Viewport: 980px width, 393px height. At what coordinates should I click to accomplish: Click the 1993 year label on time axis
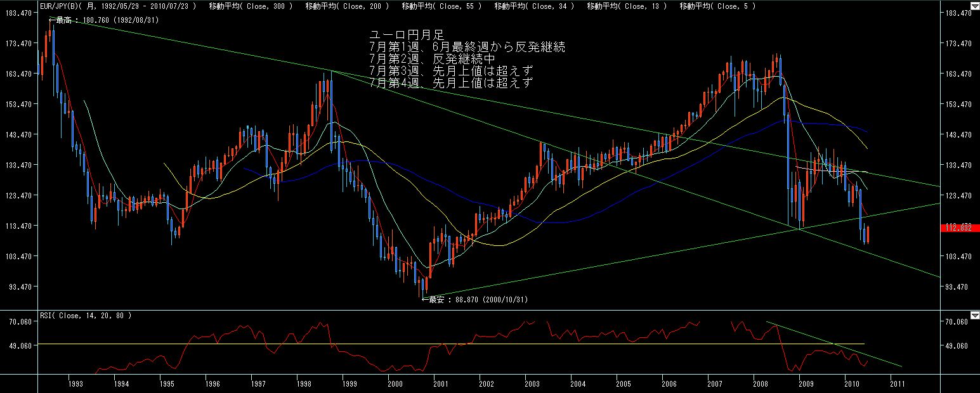coord(75,383)
